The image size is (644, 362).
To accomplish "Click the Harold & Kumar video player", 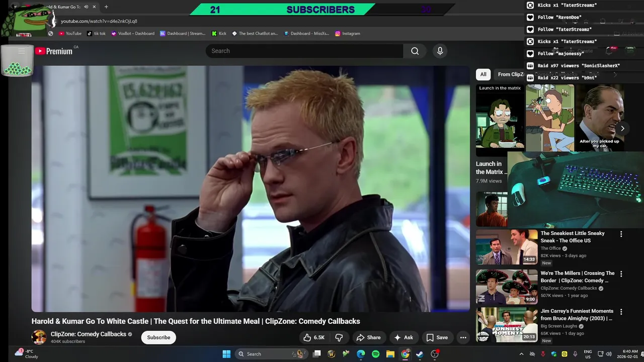I will [x=251, y=189].
